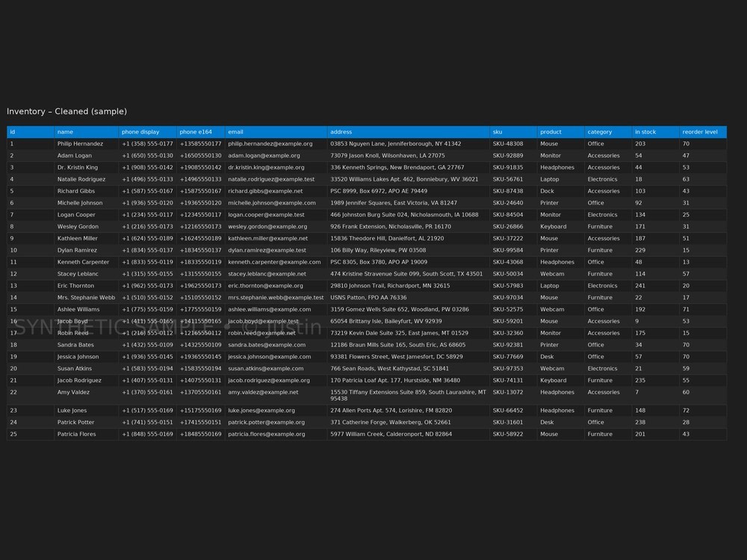Click name cell Kenneth Carpenter

(x=86, y=262)
